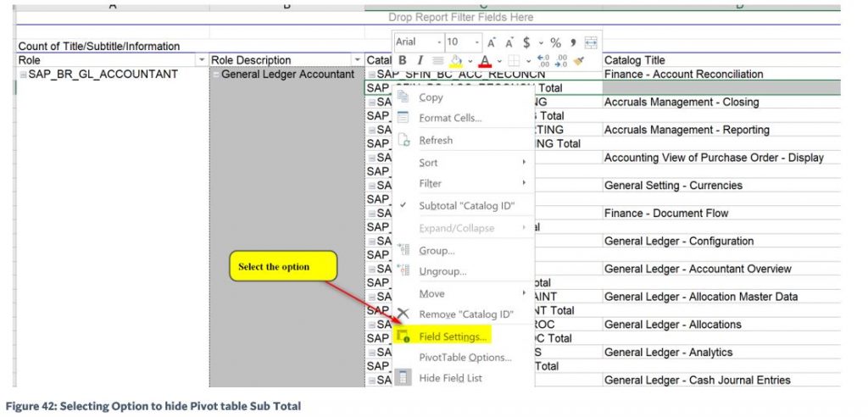
Task: Select cell "General Ledger - Configuration"
Action: point(721,241)
